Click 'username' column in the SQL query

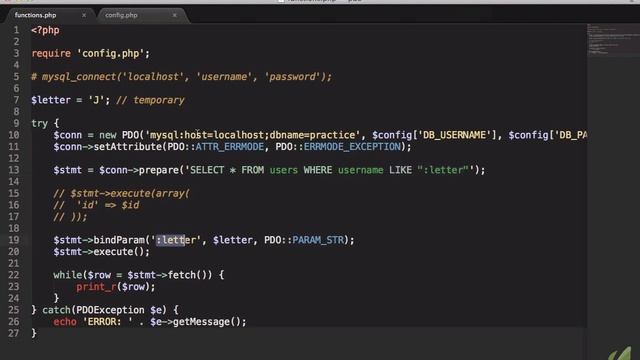(360, 170)
